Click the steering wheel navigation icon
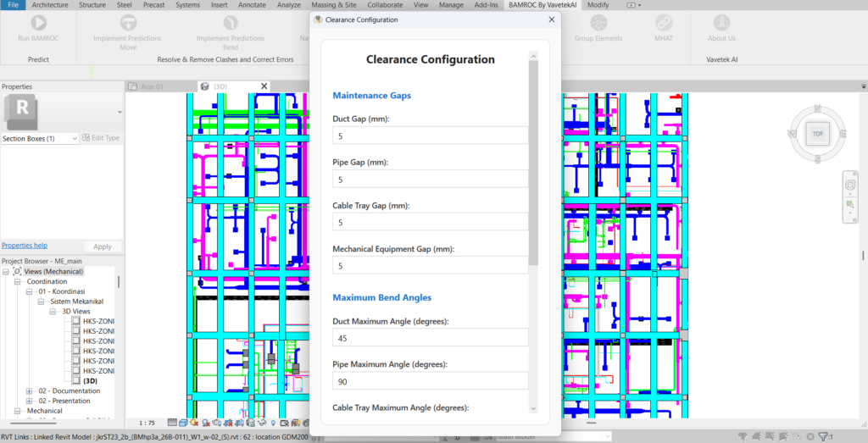868x443 pixels. pyautogui.click(x=850, y=185)
